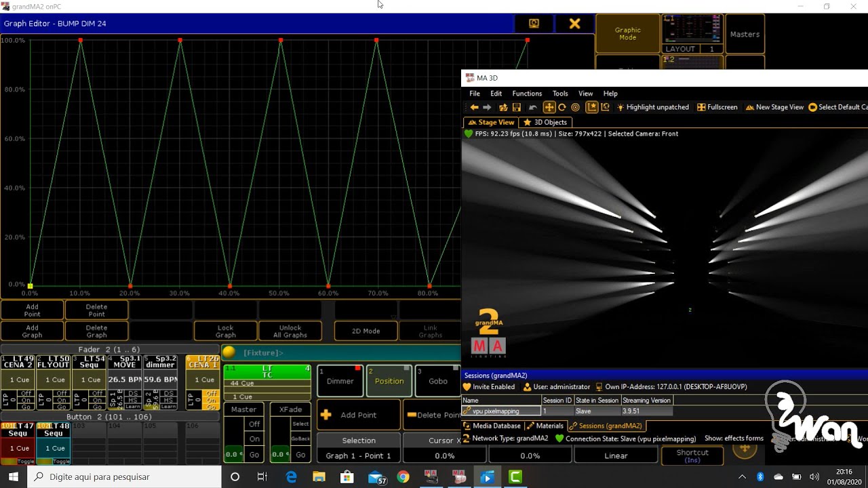This screenshot has height=488, width=868.
Task: Click the yellow ball icon beside [Fixture]>
Action: 229,352
